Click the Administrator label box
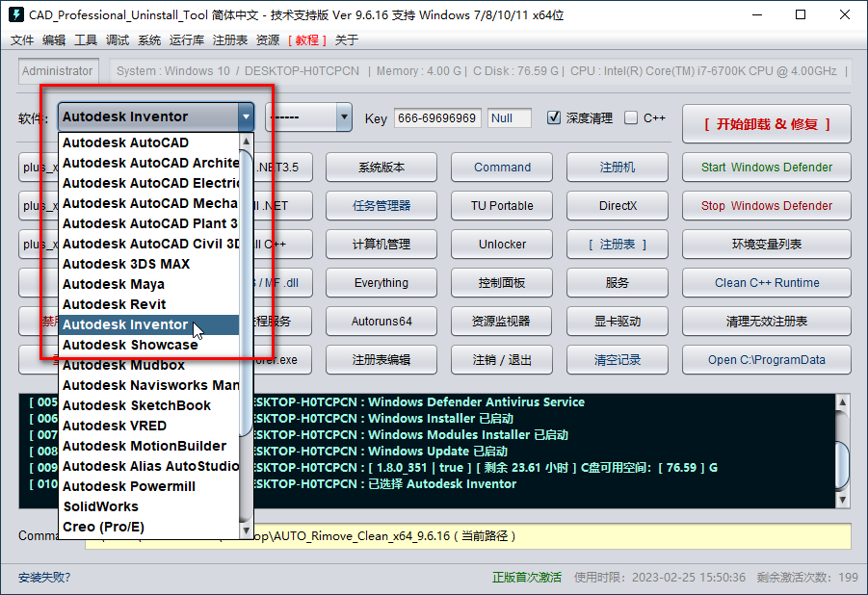 click(58, 71)
